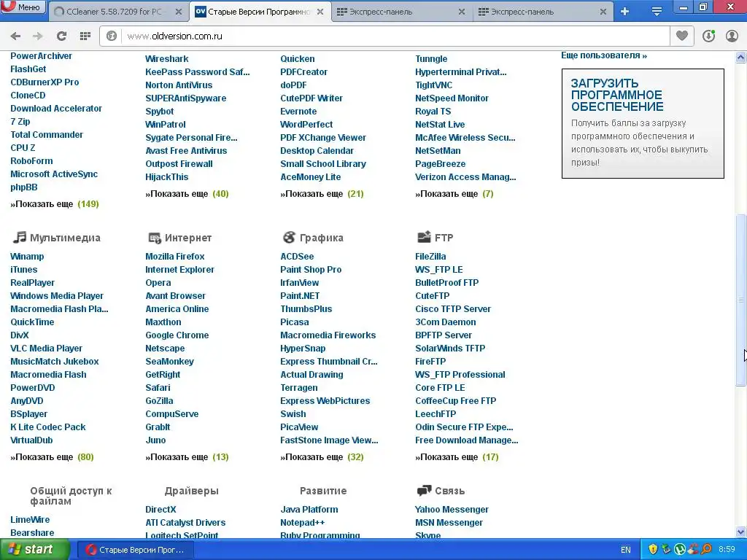Open the Notepad++ link
747x560 pixels.
[x=302, y=522]
